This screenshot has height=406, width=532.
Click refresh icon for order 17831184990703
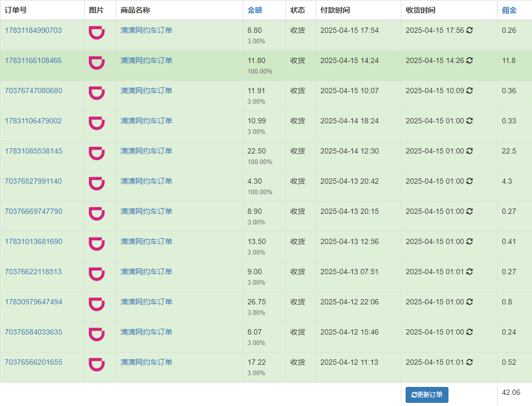coord(470,30)
